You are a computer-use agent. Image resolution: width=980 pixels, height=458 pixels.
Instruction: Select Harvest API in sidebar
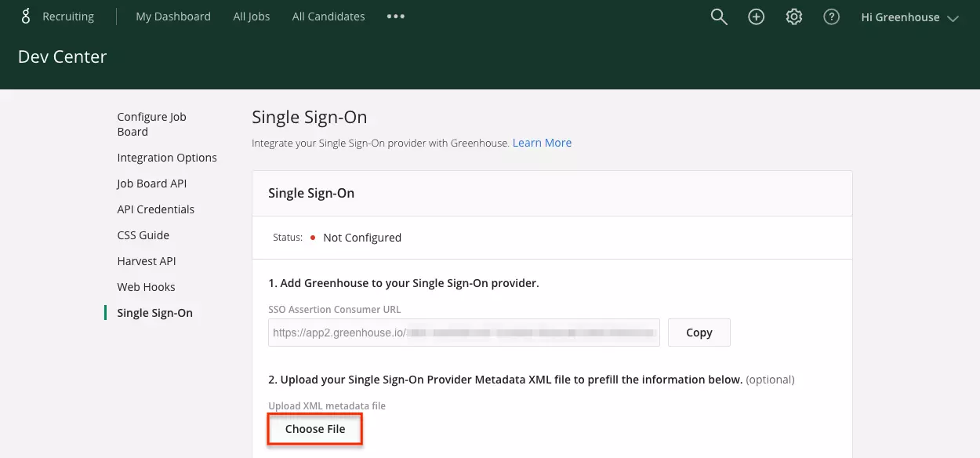coord(147,261)
